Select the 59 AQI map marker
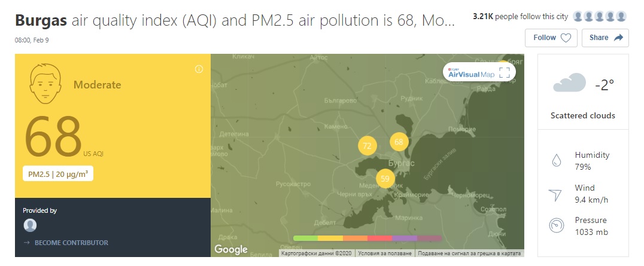Image resolution: width=644 pixels, height=266 pixels. (385, 179)
